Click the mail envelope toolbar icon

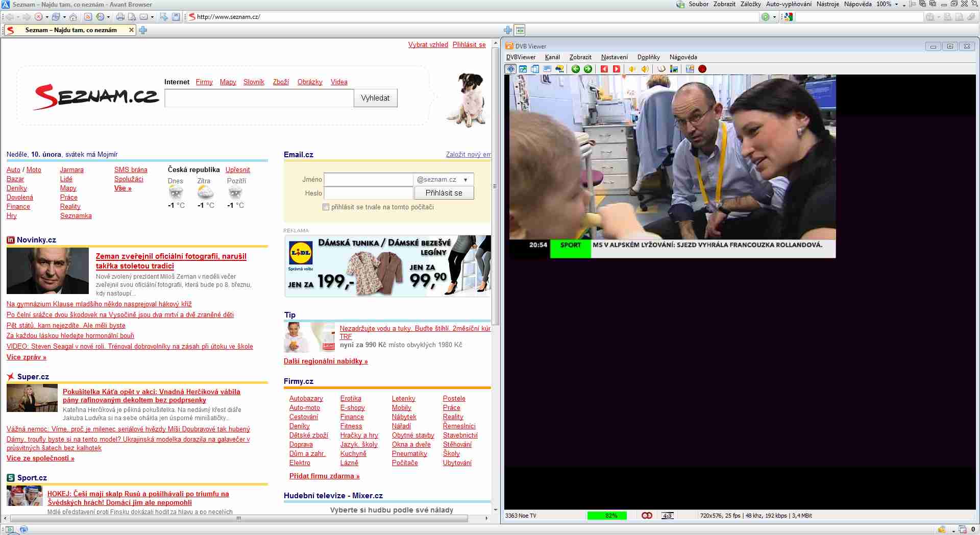(x=144, y=17)
